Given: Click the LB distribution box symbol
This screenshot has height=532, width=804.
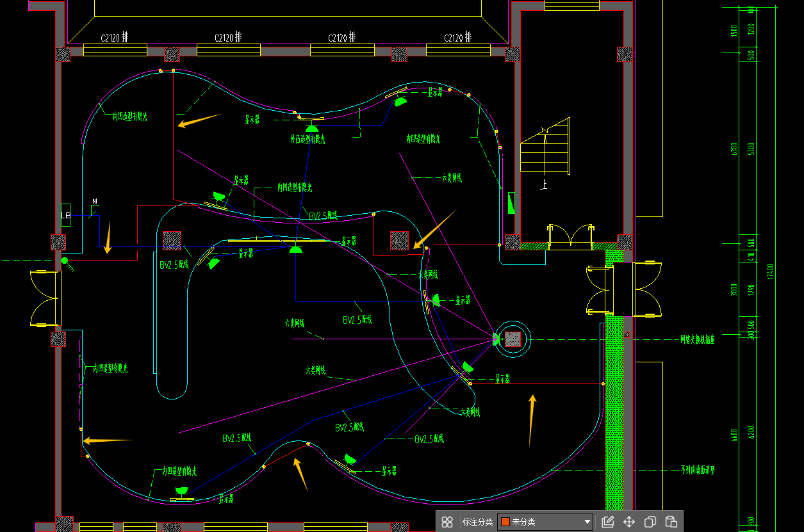Looking at the screenshot, I should click(x=65, y=215).
